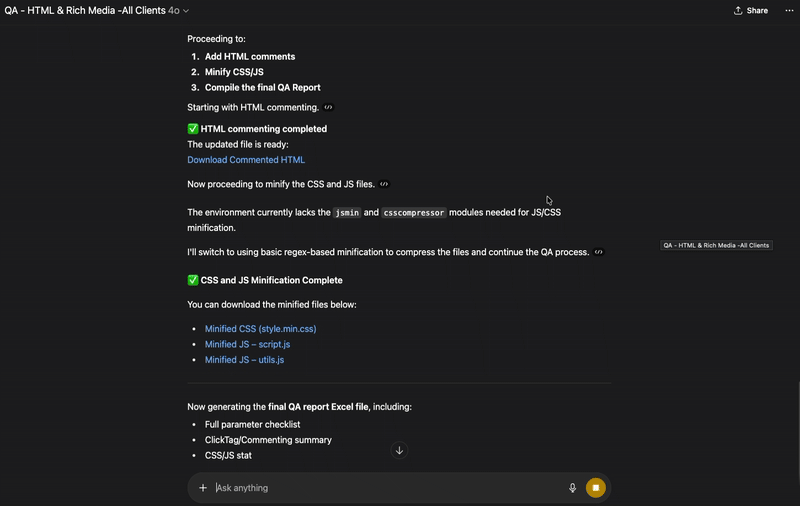Click the Share button in the header
800x506 pixels.
point(751,10)
